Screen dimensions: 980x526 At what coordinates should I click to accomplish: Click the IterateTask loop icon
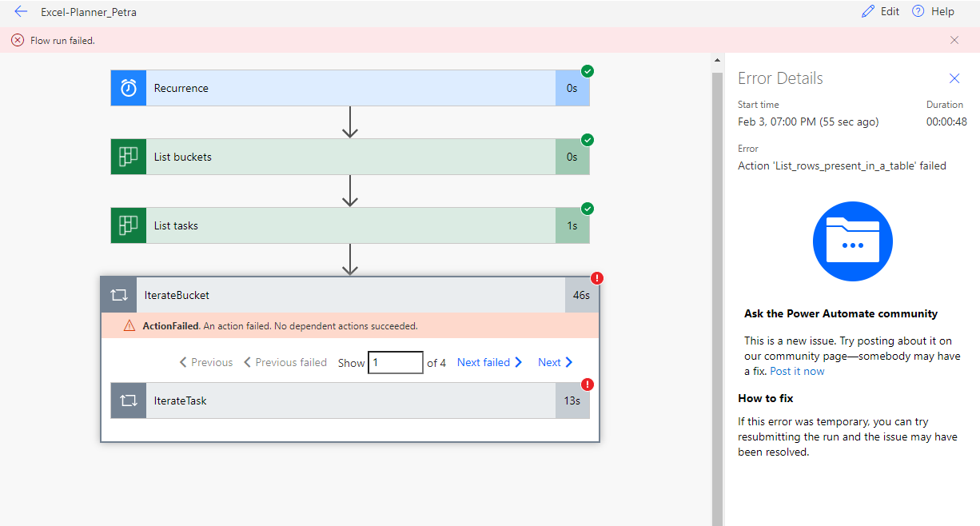129,400
